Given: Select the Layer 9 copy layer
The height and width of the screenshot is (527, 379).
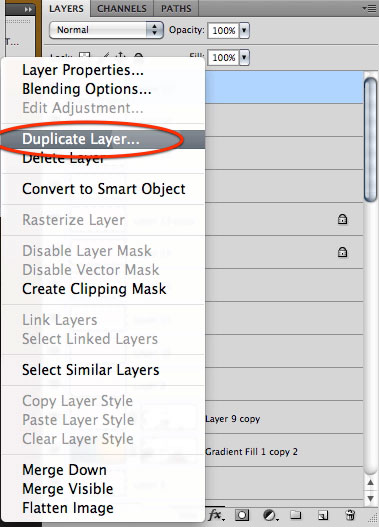Looking at the screenshot, I should pos(233,419).
